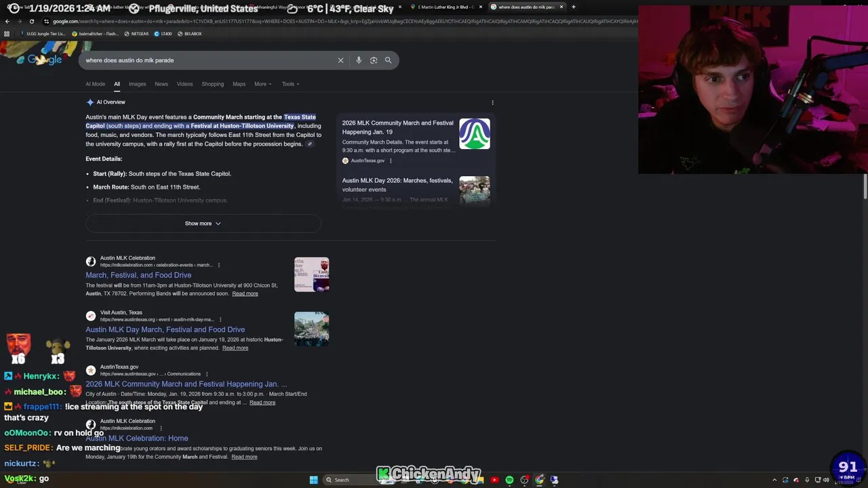Click 'Event Details:' heading text
The height and width of the screenshot is (488, 868).
coord(104,159)
